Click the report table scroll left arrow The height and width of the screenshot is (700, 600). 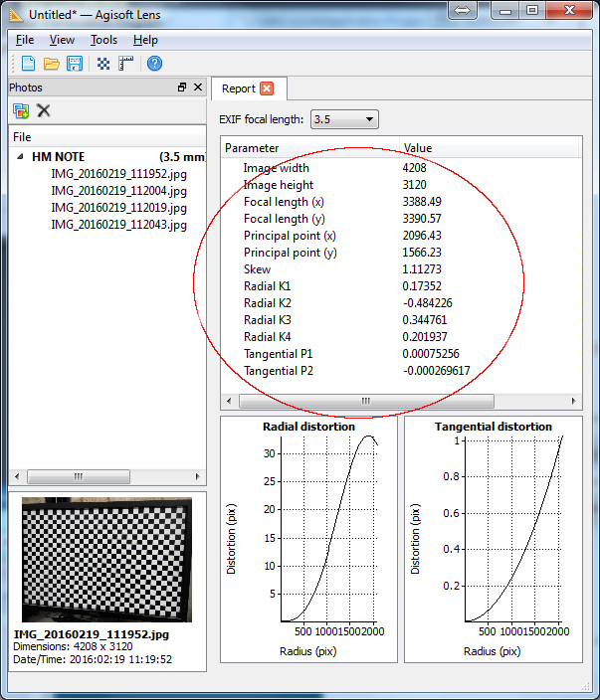(229, 401)
